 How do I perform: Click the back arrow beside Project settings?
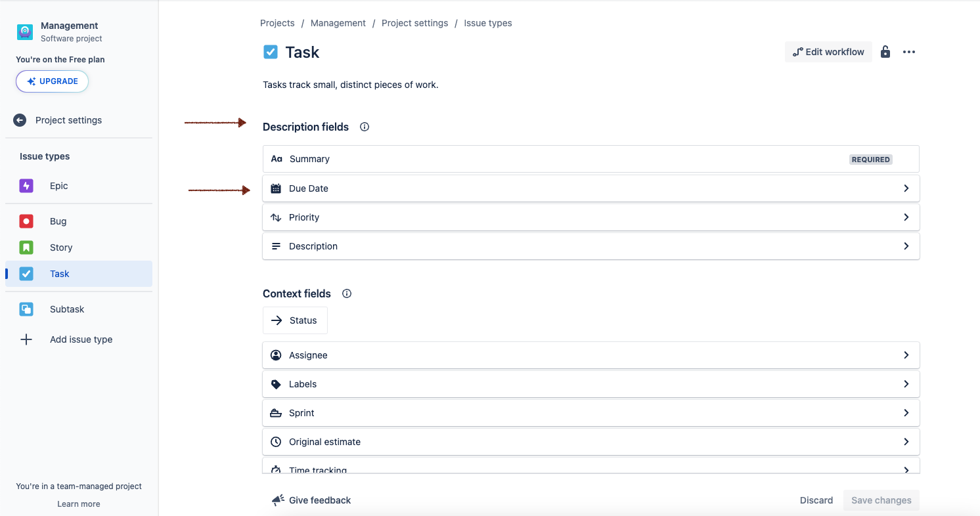click(x=19, y=120)
